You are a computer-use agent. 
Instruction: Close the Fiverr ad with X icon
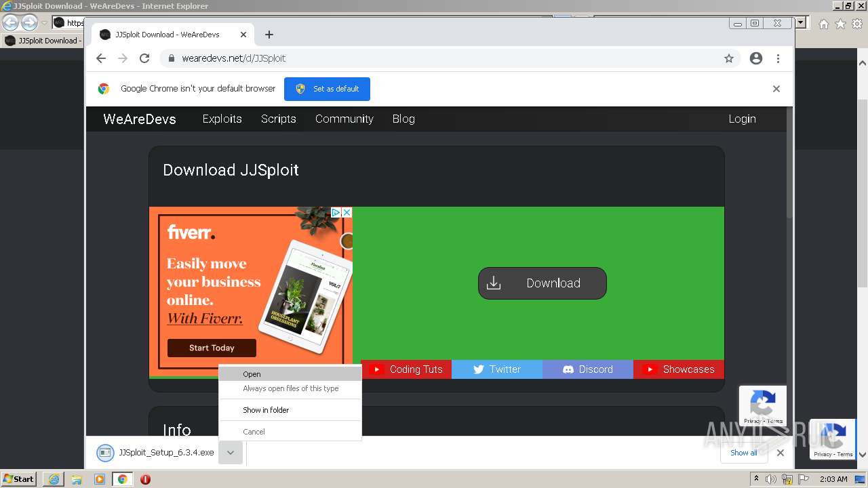(x=347, y=212)
